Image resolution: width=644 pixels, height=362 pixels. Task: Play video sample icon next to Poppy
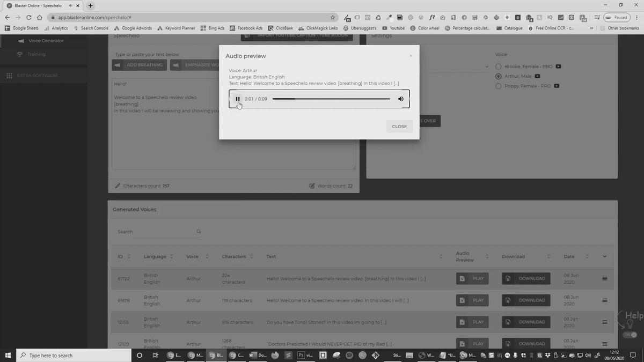tap(557, 86)
